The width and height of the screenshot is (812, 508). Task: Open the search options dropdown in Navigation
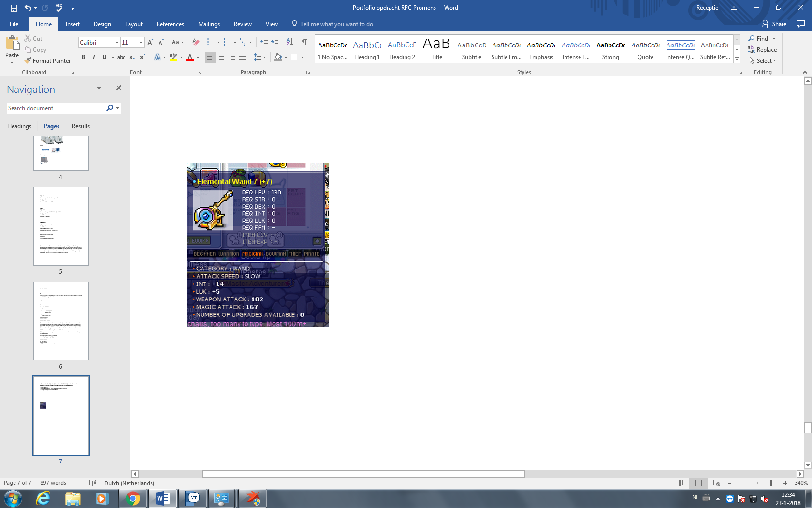coord(117,108)
